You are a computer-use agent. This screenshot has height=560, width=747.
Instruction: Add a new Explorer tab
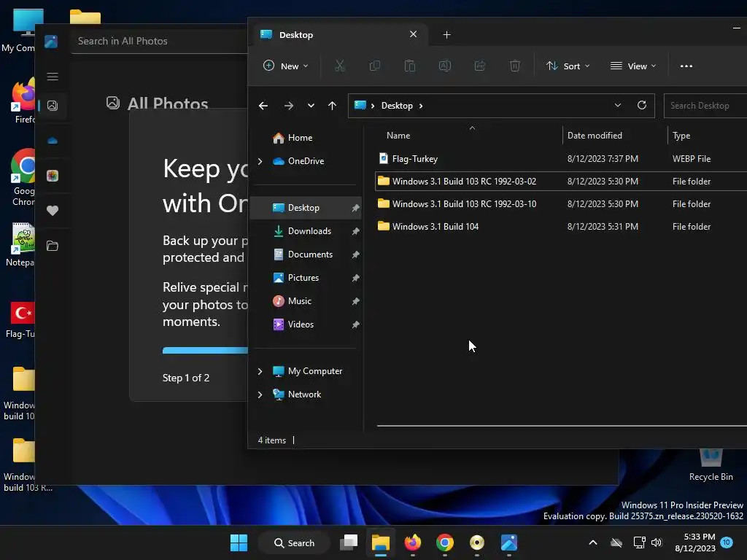click(446, 35)
